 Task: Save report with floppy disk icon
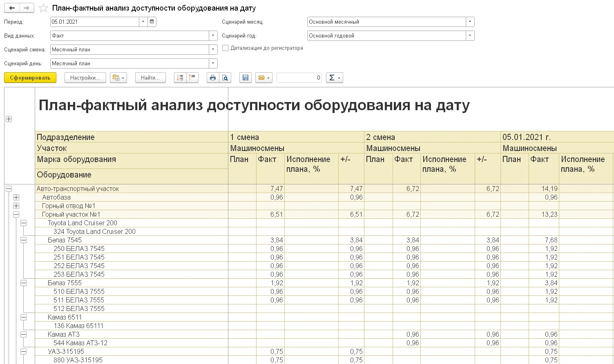(246, 78)
